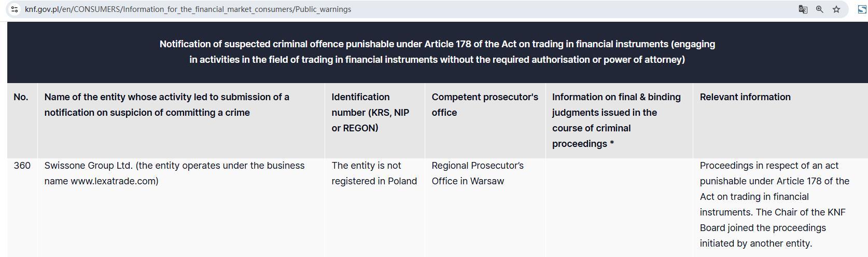868x257 pixels.
Task: Click the 'Name of the entity' column header
Action: (x=166, y=105)
